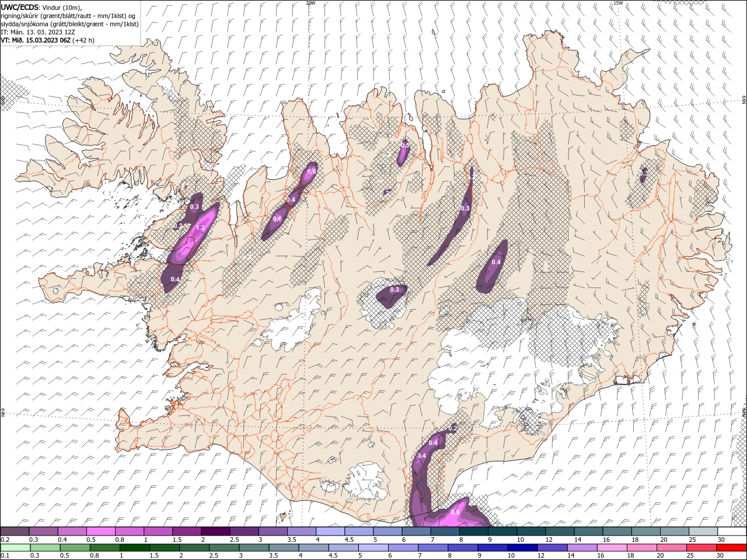Pick the green-row blue swatch starting at 9
Viewport: 747px width, 560px height.
[493, 548]
